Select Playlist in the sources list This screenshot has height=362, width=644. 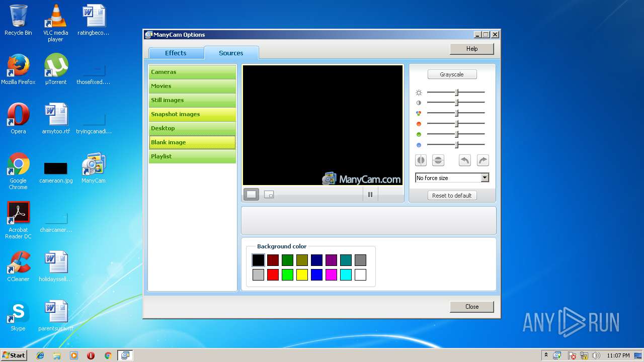[x=192, y=156]
